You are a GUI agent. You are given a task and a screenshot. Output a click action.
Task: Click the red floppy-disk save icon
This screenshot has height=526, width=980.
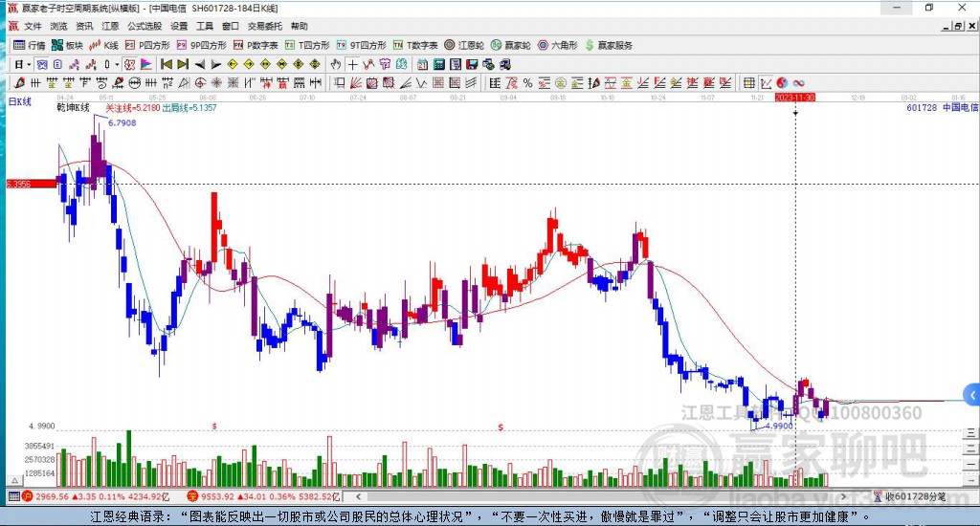point(472,64)
